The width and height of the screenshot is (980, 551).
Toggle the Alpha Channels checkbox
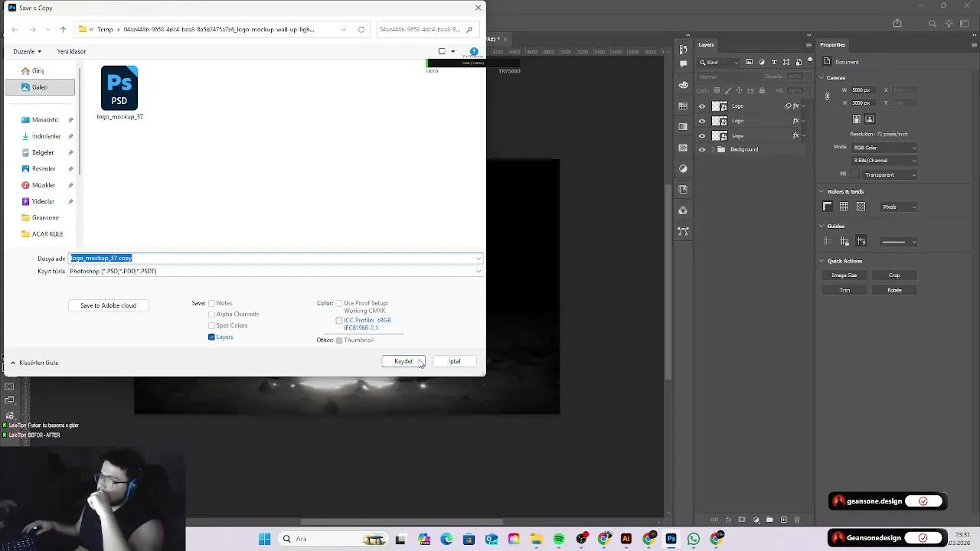[x=212, y=315]
